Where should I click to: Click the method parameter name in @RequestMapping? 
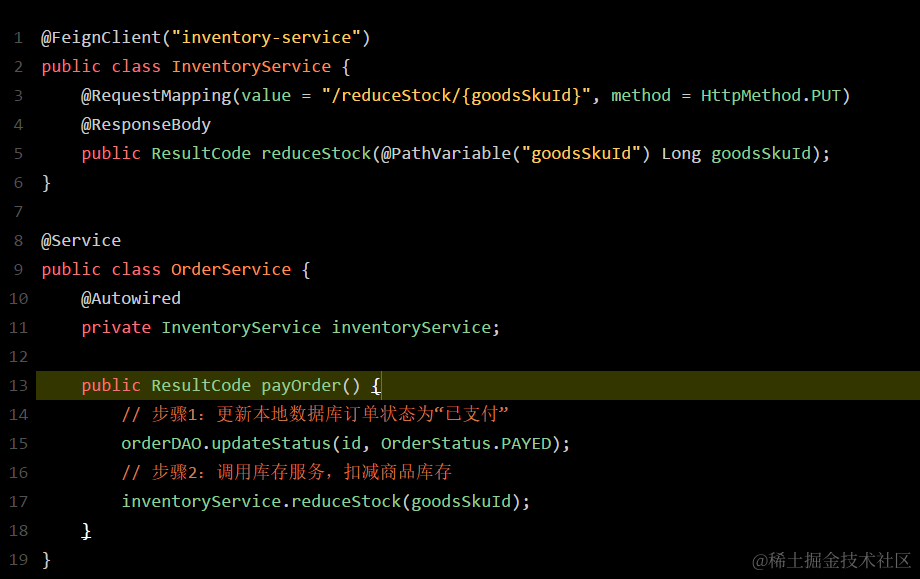tap(641, 96)
